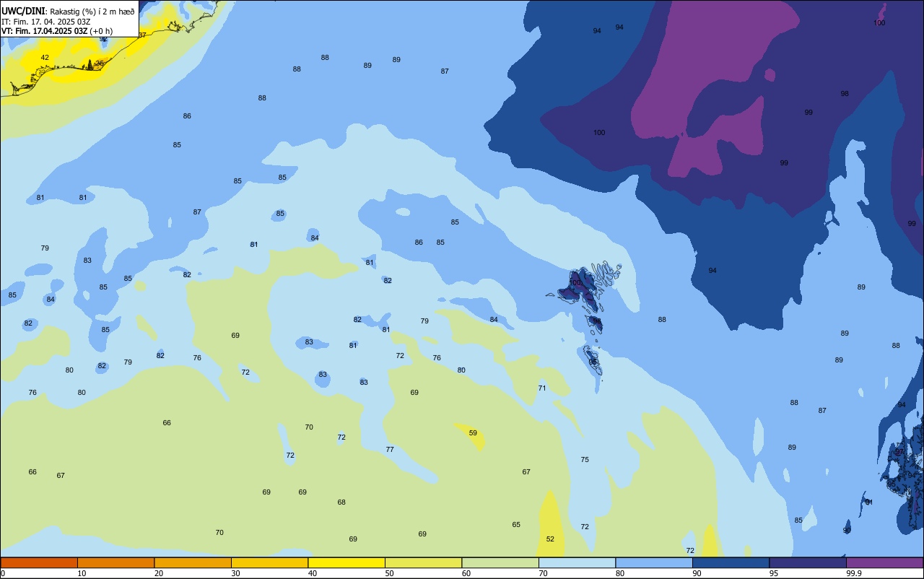
Task: Click the map value '75'
Action: pyautogui.click(x=585, y=460)
